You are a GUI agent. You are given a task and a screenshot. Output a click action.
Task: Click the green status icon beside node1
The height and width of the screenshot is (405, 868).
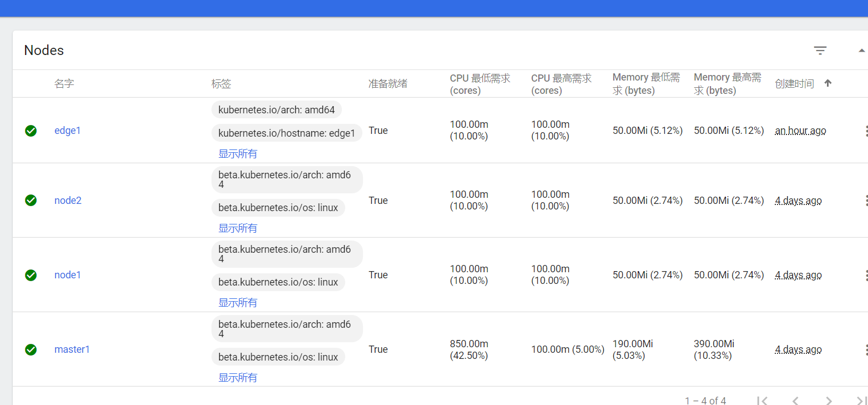[31, 274]
